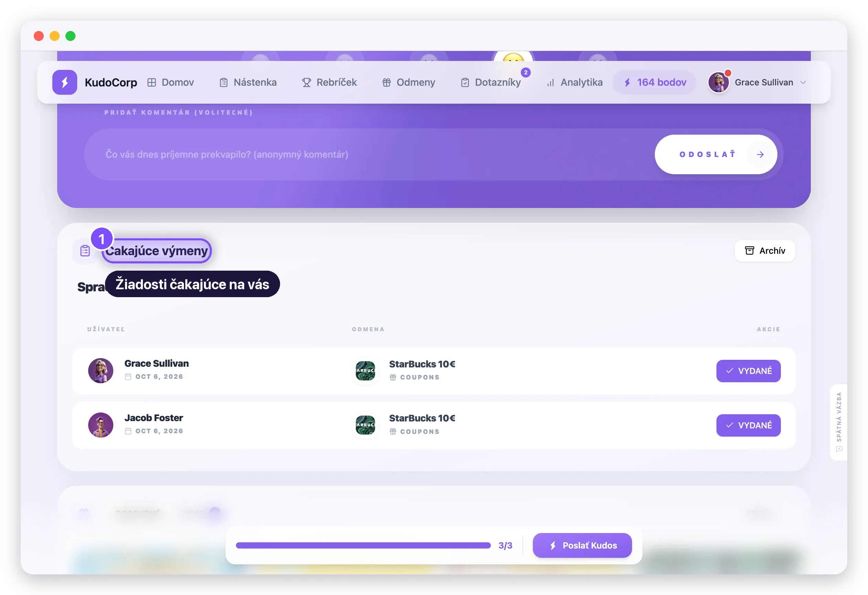868x595 pixels.
Task: Select the Jacob Foster name text
Action: (154, 418)
